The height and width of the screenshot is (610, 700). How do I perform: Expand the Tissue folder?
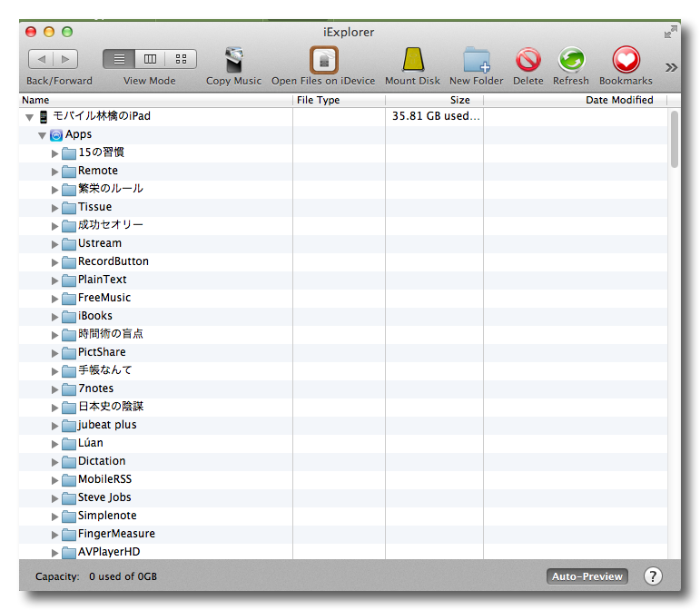click(54, 208)
